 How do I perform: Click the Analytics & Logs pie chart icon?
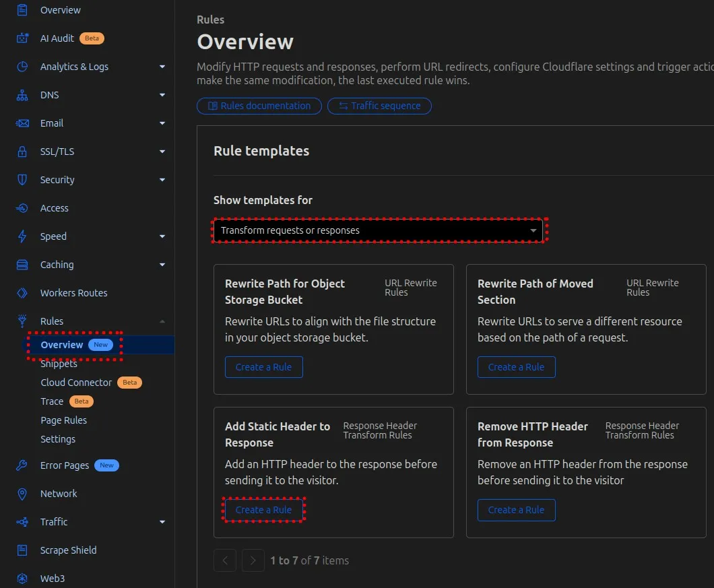click(22, 67)
